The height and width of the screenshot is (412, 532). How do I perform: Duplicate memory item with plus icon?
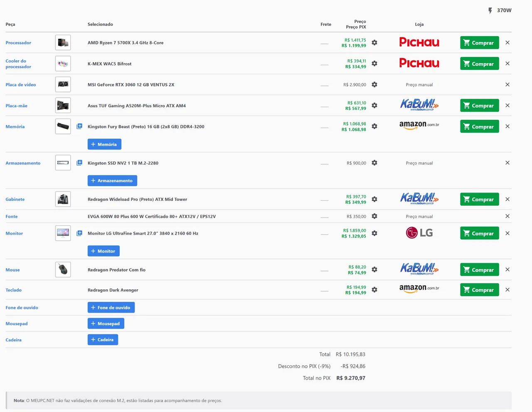pos(79,126)
